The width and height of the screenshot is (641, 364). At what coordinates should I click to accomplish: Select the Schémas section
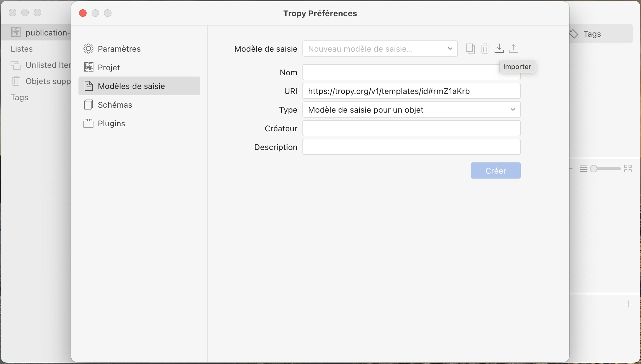(115, 105)
